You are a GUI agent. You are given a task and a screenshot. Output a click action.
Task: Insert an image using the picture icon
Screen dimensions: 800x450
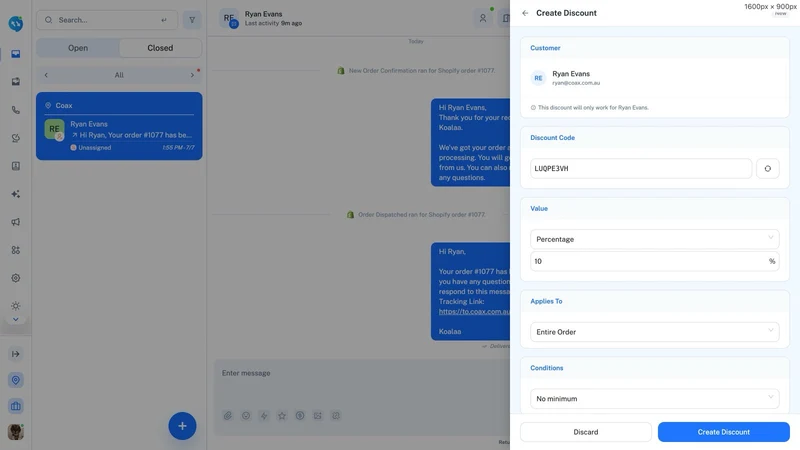coord(318,416)
